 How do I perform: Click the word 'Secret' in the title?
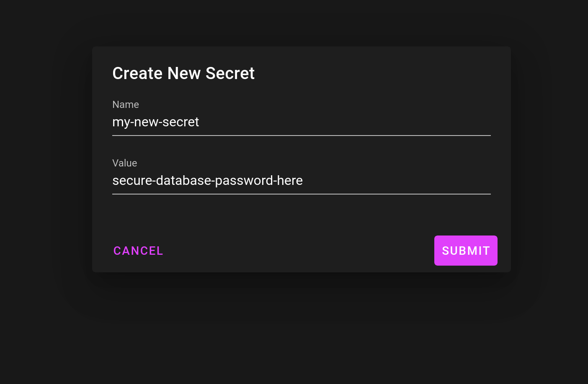tap(230, 74)
